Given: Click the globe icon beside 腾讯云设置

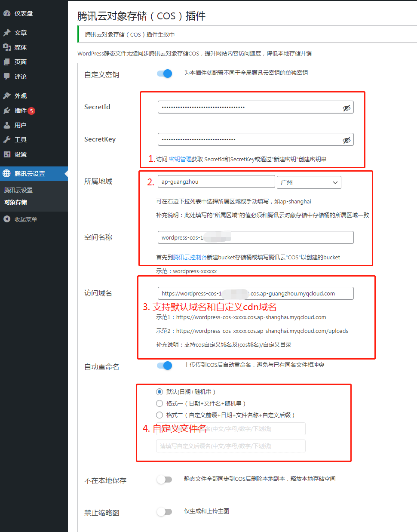Looking at the screenshot, I should point(7,174).
